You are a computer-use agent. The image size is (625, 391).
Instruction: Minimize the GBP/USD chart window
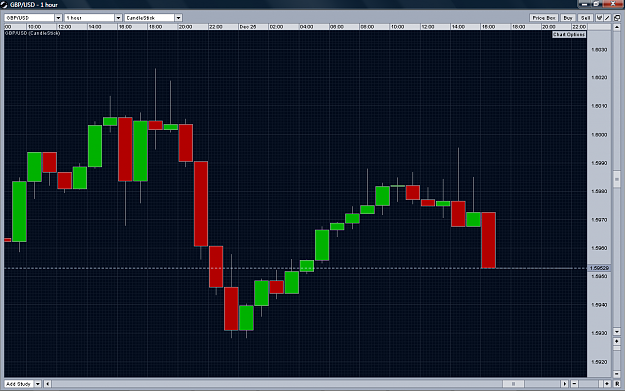(x=584, y=4)
